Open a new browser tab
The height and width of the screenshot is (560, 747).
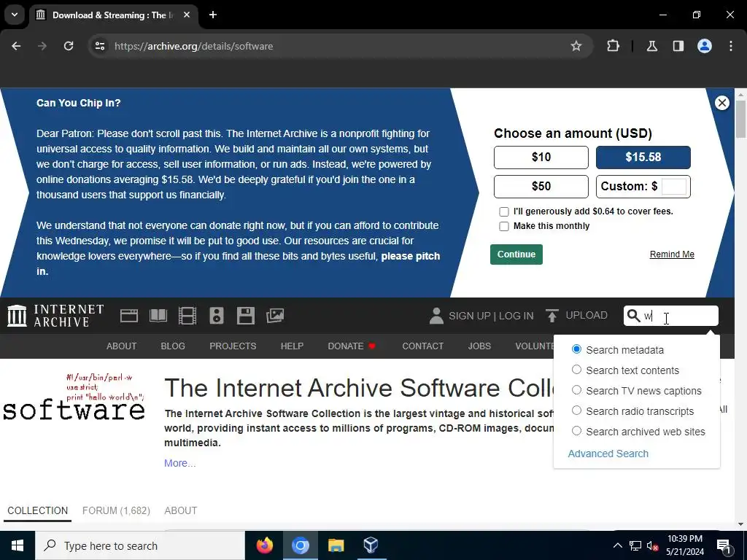point(213,15)
